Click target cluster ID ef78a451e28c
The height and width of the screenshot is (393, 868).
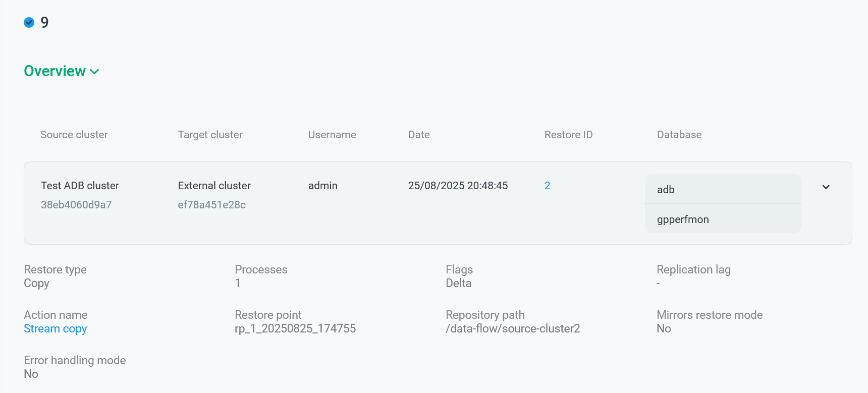point(211,205)
